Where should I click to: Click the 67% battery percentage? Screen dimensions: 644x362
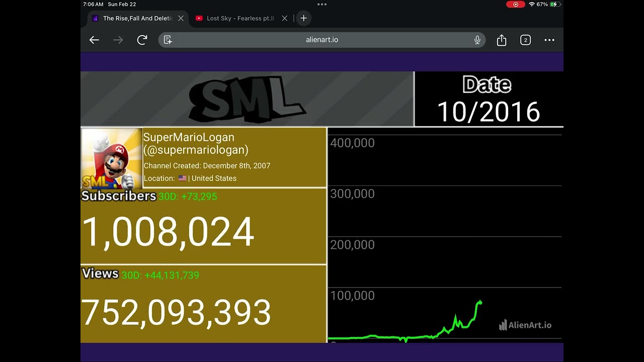[542, 5]
